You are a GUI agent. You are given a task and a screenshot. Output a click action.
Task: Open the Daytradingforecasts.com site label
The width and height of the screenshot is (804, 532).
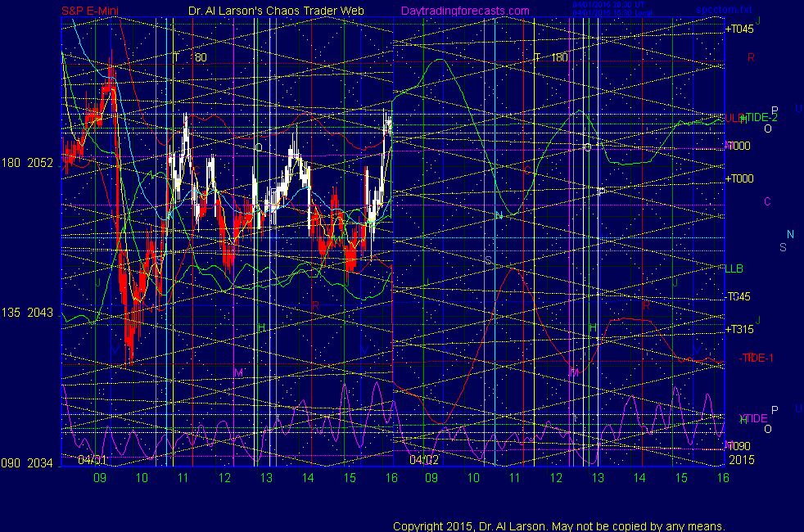(x=465, y=11)
